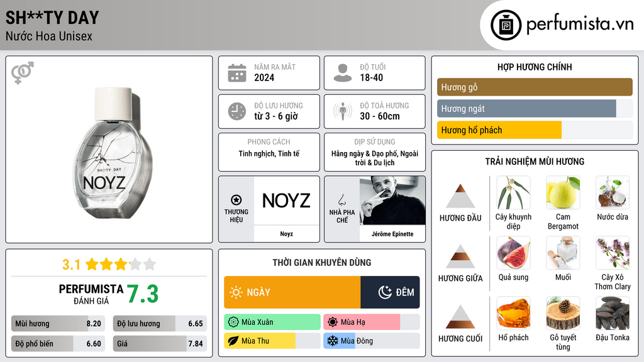Click the nose icon above Nhà pha chế
The image size is (644, 362).
click(x=341, y=200)
